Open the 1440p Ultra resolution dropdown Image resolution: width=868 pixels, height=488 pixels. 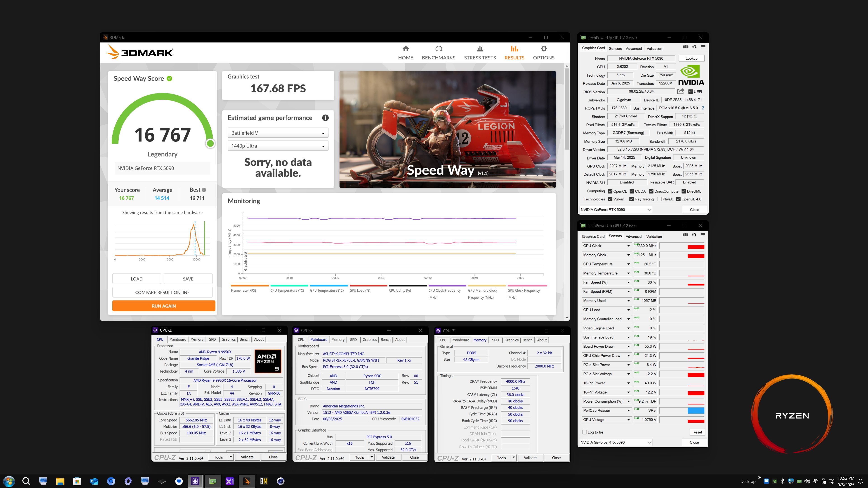click(x=278, y=146)
